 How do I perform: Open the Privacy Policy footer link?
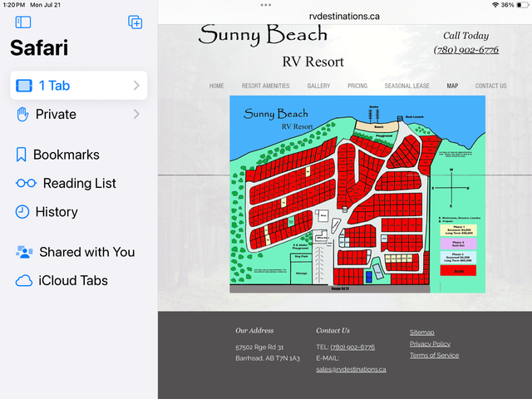coord(430,343)
